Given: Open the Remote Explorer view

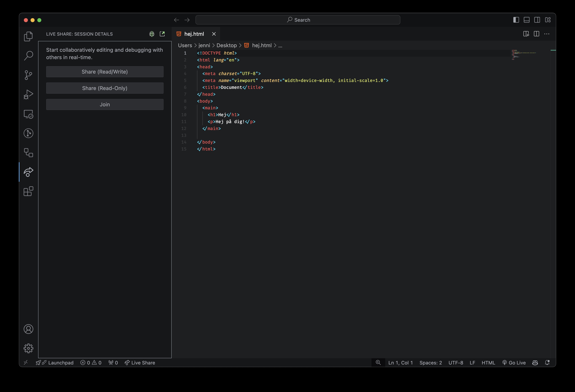Looking at the screenshot, I should [x=28, y=114].
